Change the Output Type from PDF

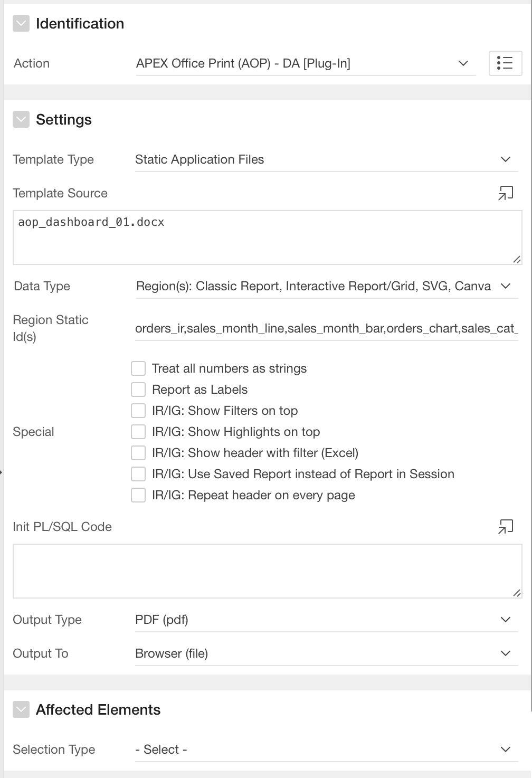coord(326,620)
